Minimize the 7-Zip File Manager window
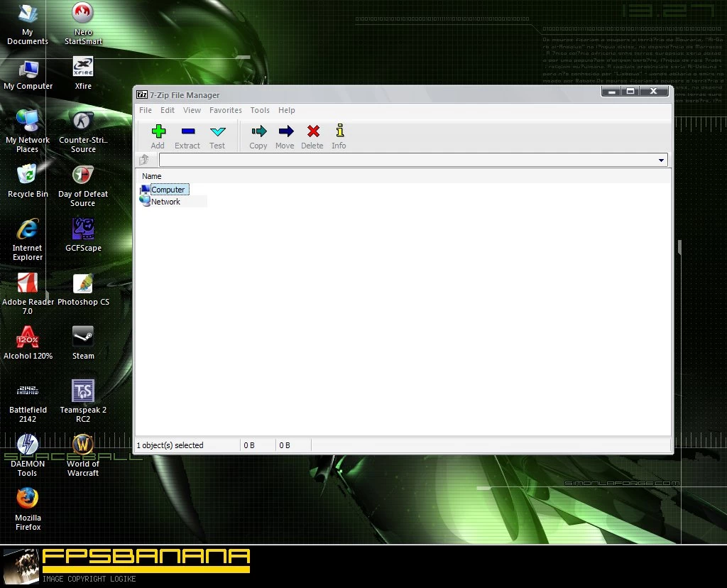 tap(612, 92)
